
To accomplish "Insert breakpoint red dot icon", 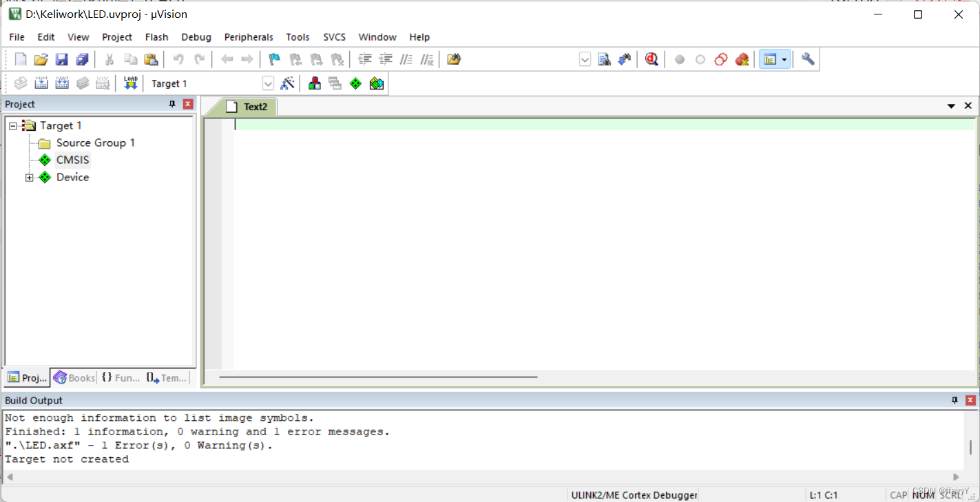I will pyautogui.click(x=680, y=59).
